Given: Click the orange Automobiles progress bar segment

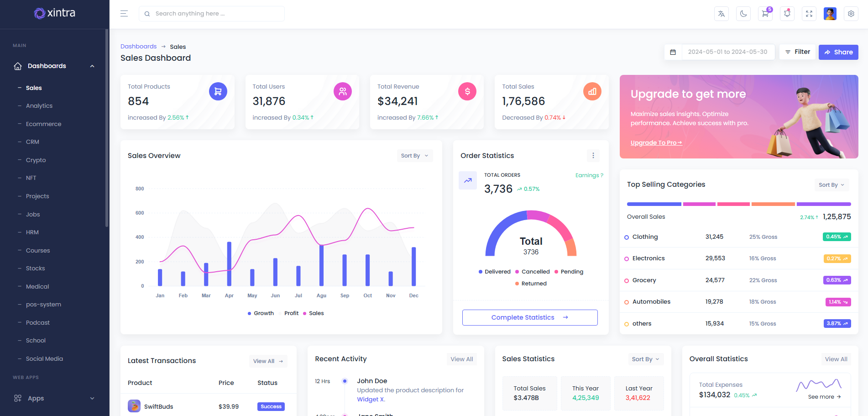Looking at the screenshot, I should [x=773, y=204].
